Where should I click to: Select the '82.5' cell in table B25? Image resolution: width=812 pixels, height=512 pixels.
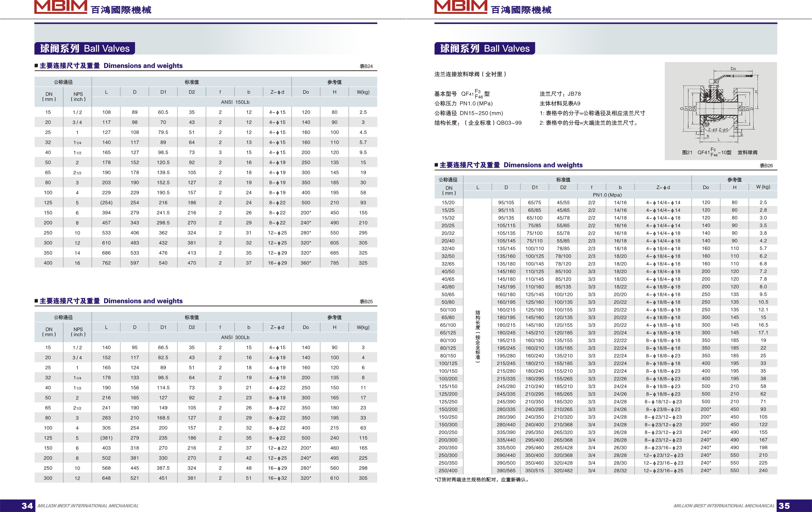[x=163, y=358]
